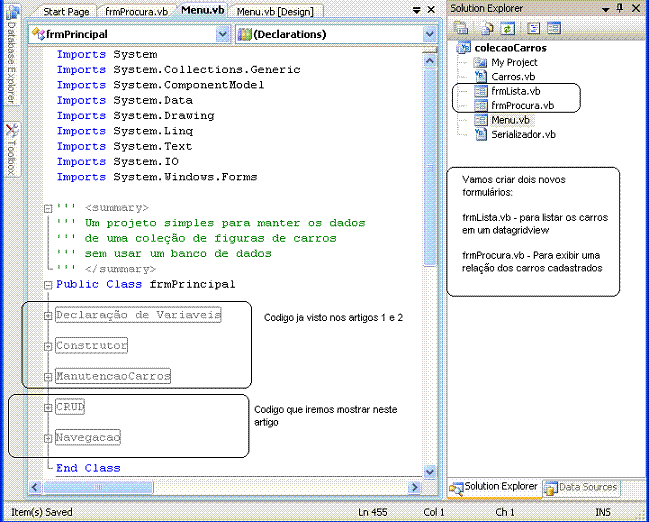
Task: Open the Solution Explorer window position menu
Action: (605, 9)
